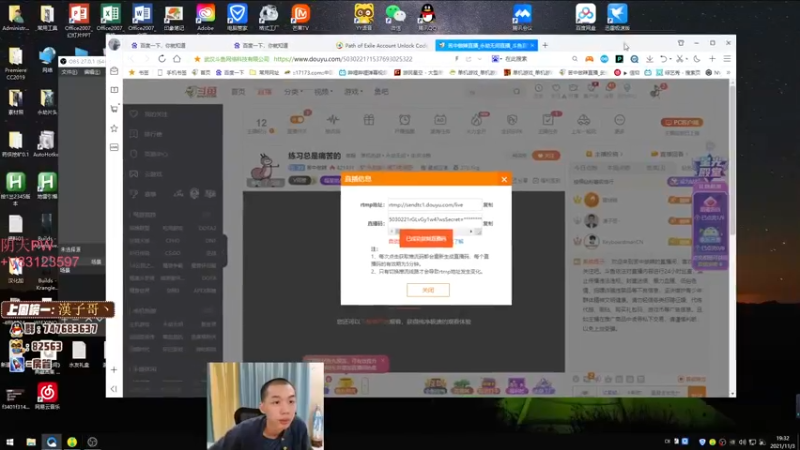The height and width of the screenshot is (450, 800).
Task: Click the waveform icon in streamer toolbar
Action: point(333,123)
